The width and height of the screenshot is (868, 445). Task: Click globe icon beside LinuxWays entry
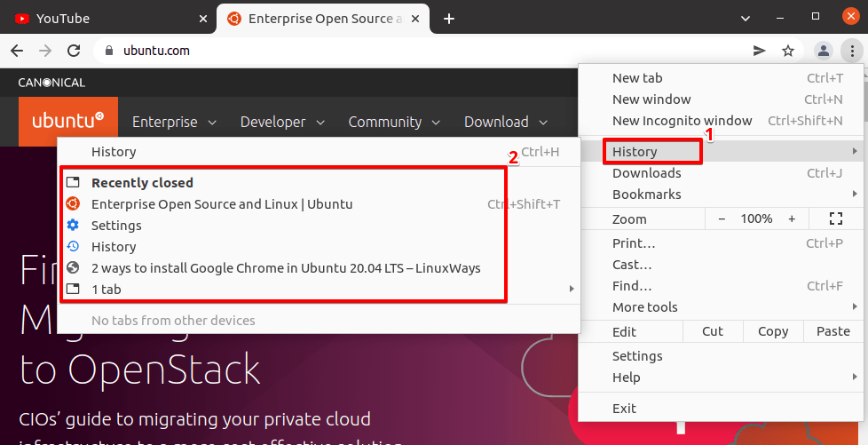73,267
